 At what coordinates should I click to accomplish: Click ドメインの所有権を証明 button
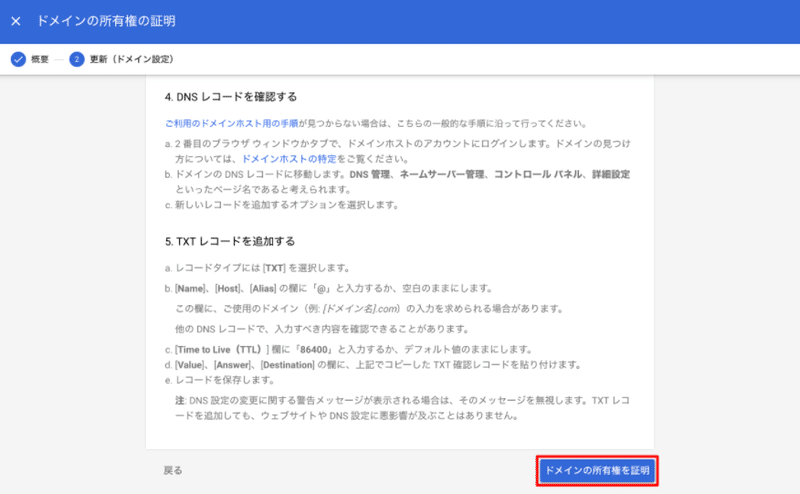[597, 471]
